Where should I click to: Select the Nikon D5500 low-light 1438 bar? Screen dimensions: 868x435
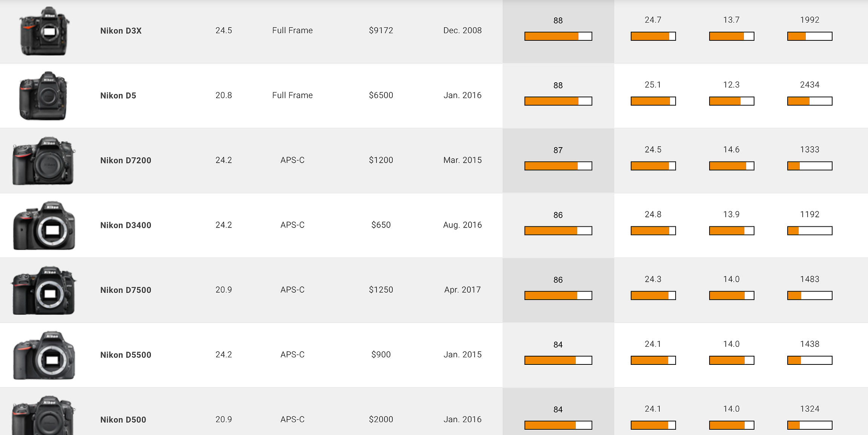(x=810, y=361)
